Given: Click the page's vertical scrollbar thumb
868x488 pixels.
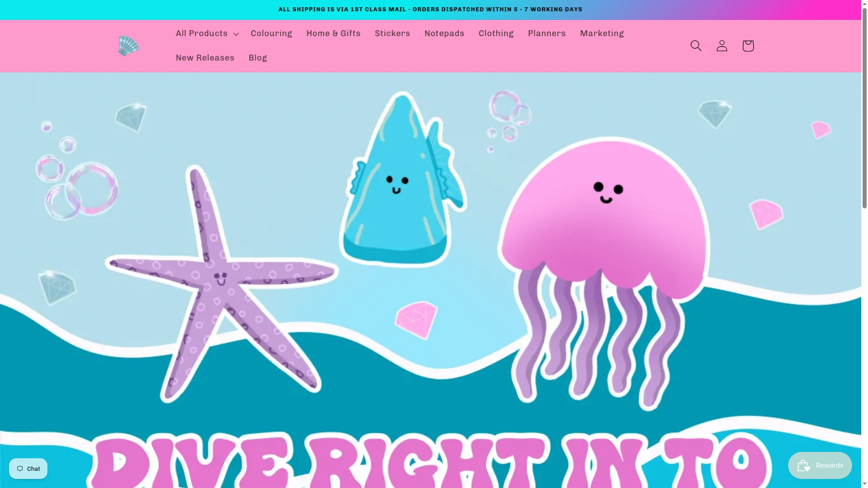Looking at the screenshot, I should tap(864, 108).
